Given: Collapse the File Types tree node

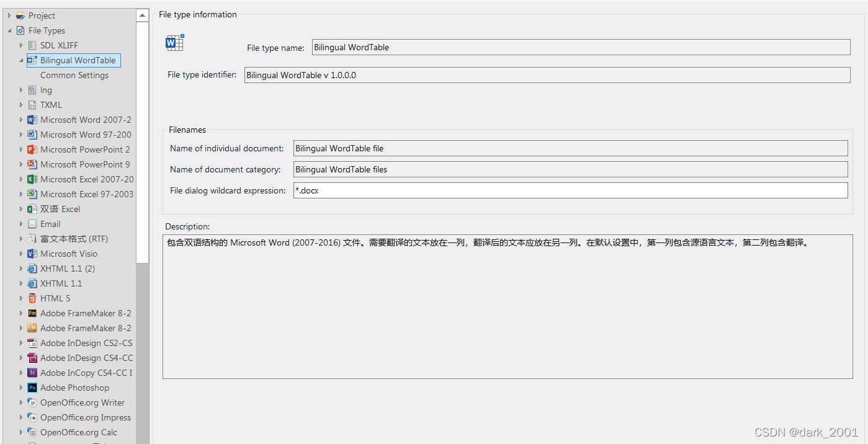Looking at the screenshot, I should point(9,30).
